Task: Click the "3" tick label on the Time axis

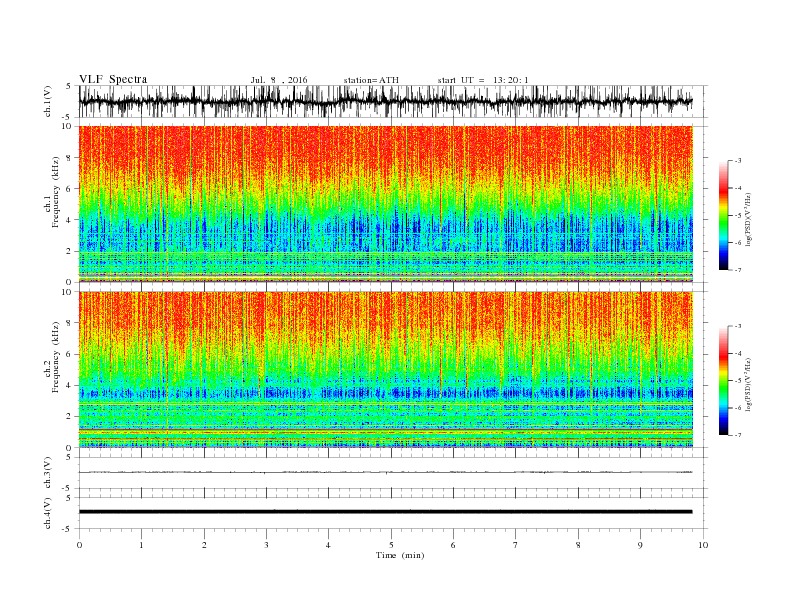Action: coord(266,545)
